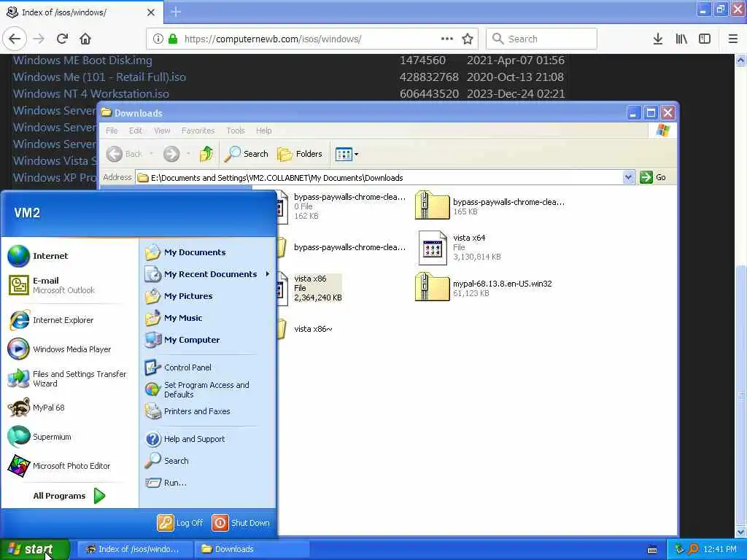Select the vista x64 file

460,247
